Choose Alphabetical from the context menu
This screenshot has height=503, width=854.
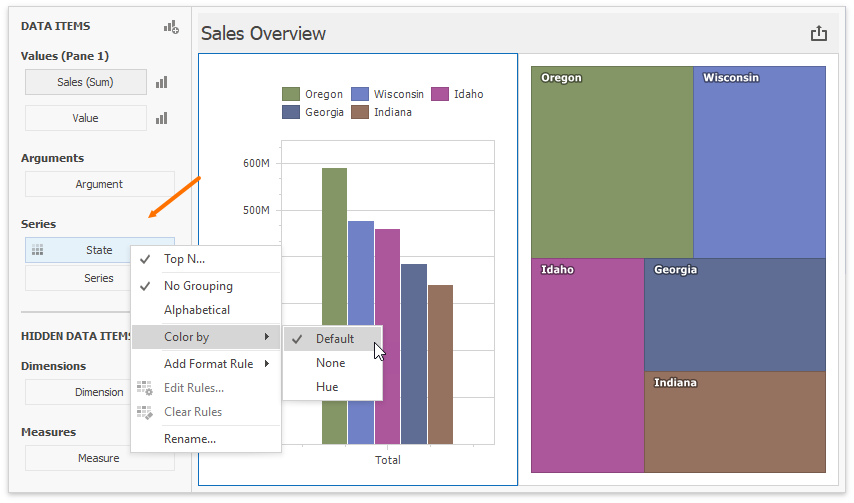tap(197, 310)
